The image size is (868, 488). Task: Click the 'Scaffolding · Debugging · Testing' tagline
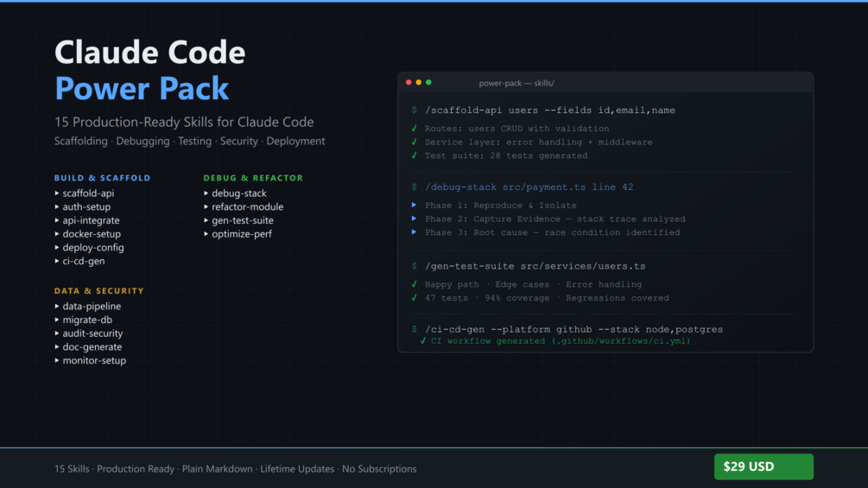coord(189,141)
